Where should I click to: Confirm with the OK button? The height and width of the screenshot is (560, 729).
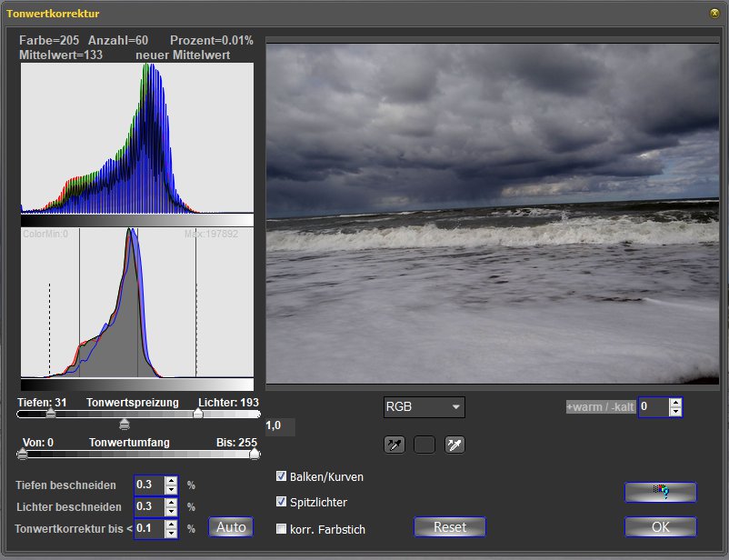tap(660, 527)
